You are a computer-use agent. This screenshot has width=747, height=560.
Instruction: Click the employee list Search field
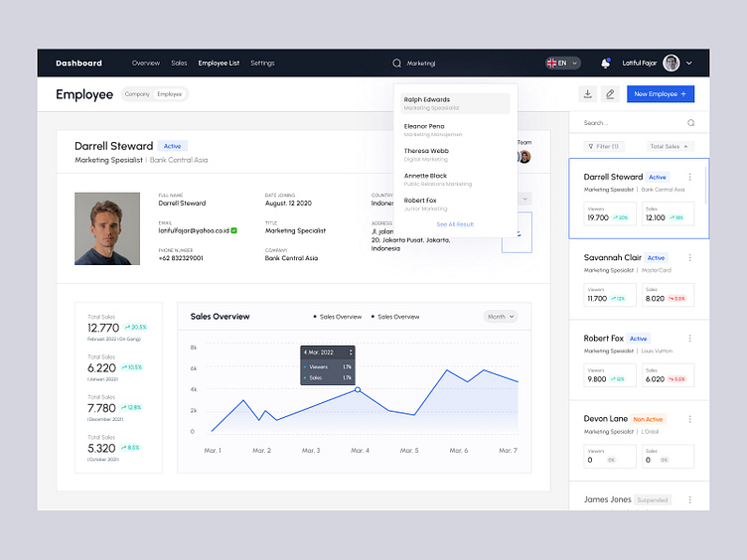tap(639, 123)
